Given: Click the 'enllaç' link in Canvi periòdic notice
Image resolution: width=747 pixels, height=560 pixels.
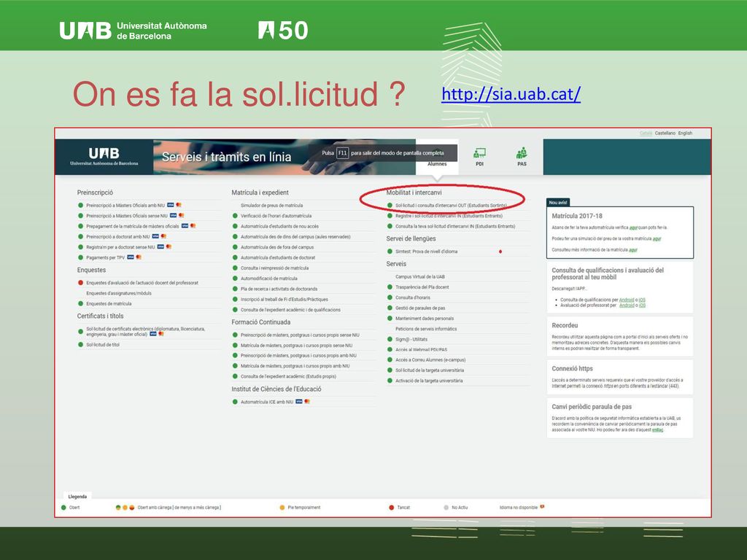Looking at the screenshot, I should [657, 430].
